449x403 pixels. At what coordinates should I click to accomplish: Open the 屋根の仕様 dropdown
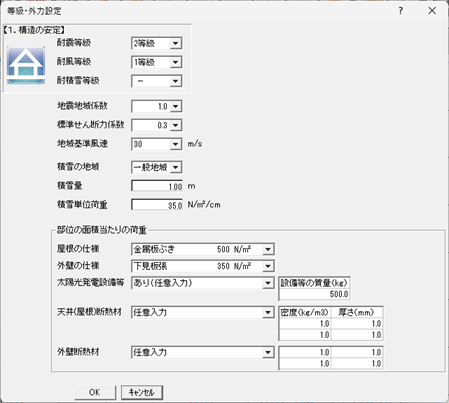pos(268,249)
